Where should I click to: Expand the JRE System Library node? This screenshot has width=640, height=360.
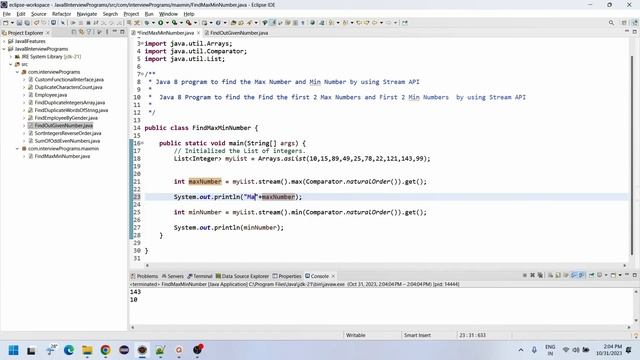pyautogui.click(x=11, y=57)
